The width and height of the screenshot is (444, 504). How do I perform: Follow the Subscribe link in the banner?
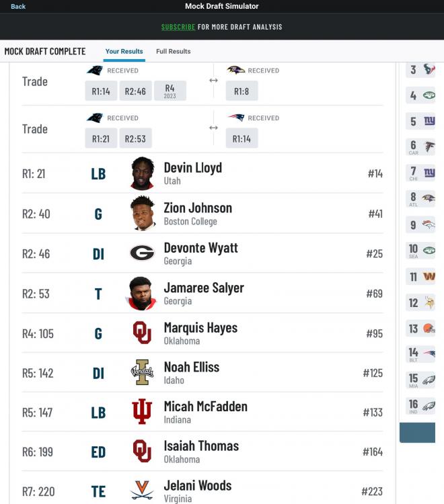click(178, 27)
